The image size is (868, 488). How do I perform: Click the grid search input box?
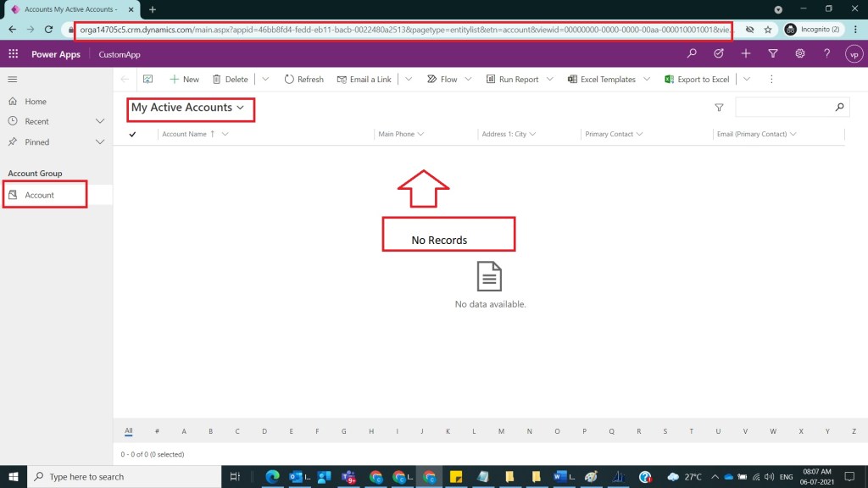(x=784, y=108)
